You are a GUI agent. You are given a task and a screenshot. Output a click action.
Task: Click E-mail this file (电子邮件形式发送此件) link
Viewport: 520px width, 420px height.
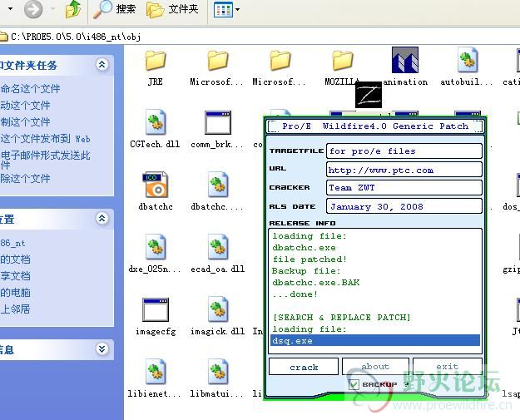45,160
